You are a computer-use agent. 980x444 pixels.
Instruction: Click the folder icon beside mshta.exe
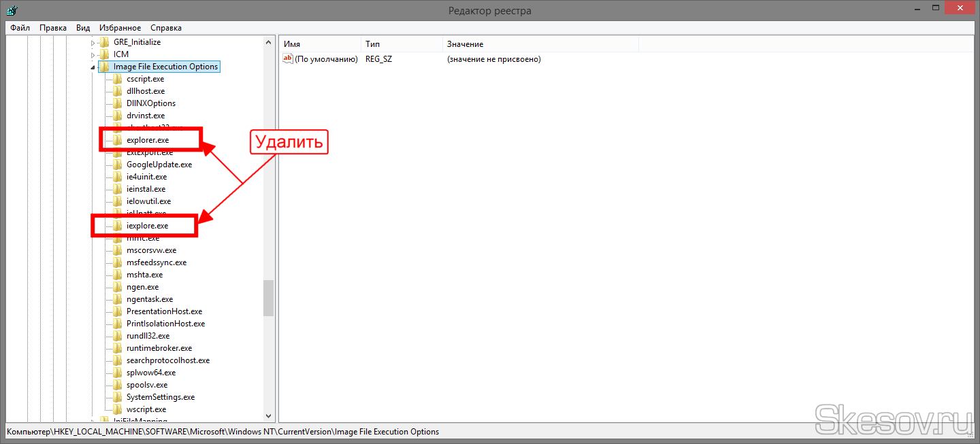(118, 275)
